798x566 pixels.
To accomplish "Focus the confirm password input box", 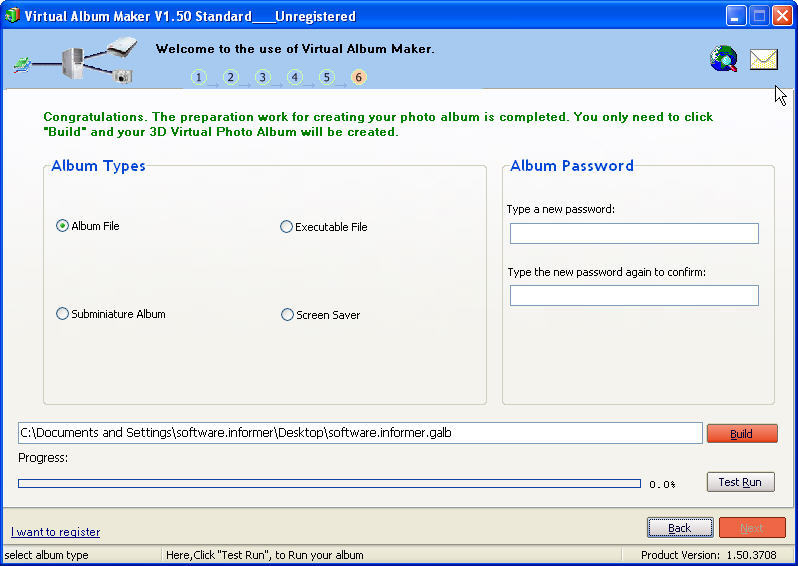I will pyautogui.click(x=634, y=296).
